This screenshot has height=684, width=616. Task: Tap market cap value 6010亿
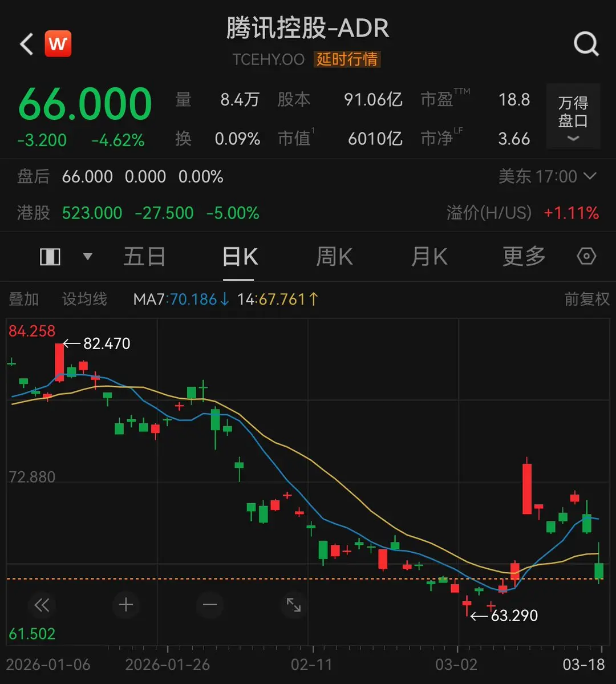(375, 139)
